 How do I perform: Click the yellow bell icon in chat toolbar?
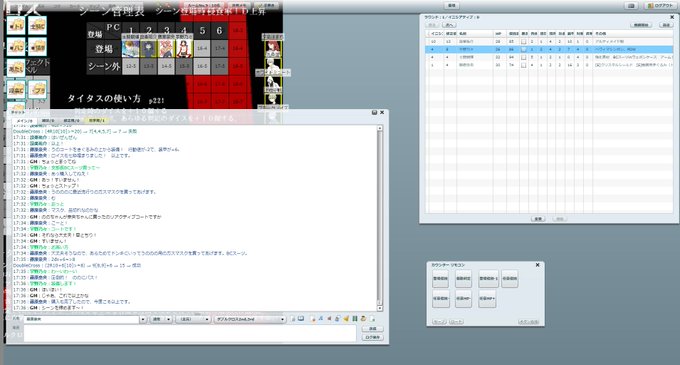click(346, 319)
